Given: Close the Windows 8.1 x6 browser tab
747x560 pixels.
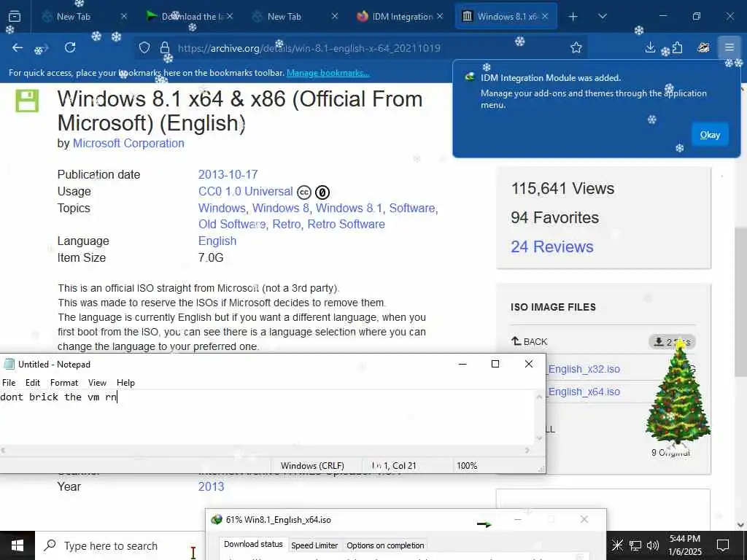Looking at the screenshot, I should (545, 16).
